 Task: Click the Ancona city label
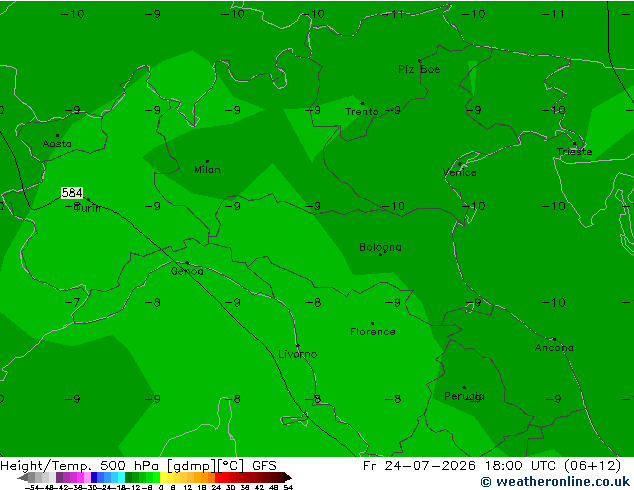tap(554, 348)
